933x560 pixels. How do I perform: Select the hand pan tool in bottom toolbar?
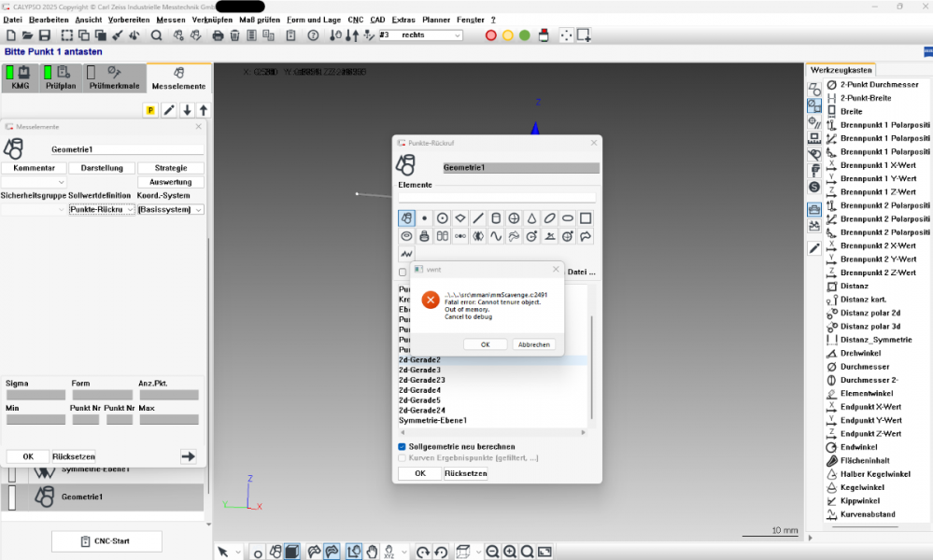372,552
